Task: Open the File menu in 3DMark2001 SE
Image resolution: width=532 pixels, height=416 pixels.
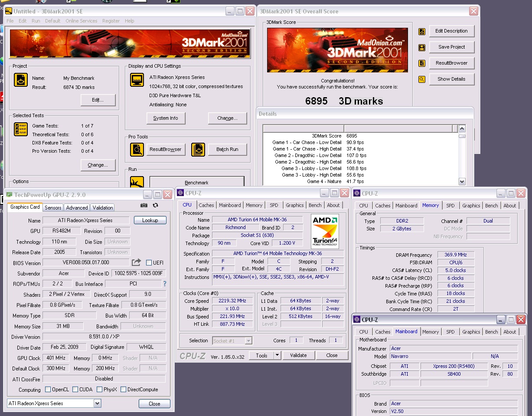Action: click(x=10, y=21)
